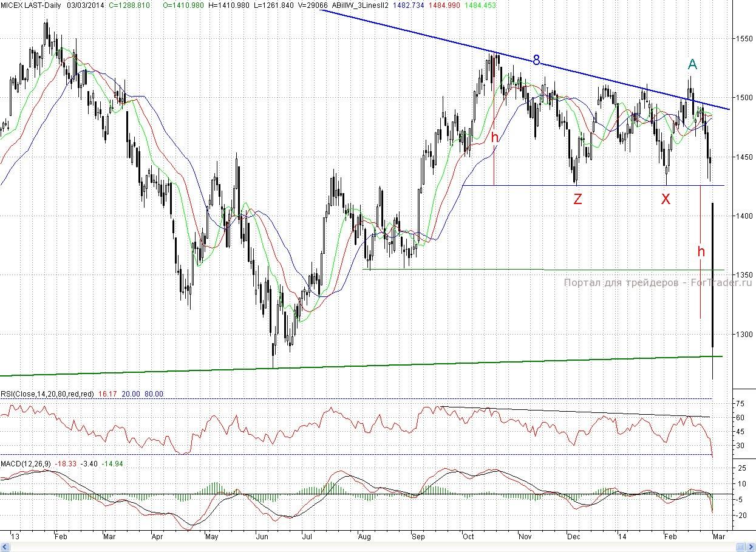The width and height of the screenshot is (756, 552).
Task: Select the red X annotation below February low
Action: [666, 199]
